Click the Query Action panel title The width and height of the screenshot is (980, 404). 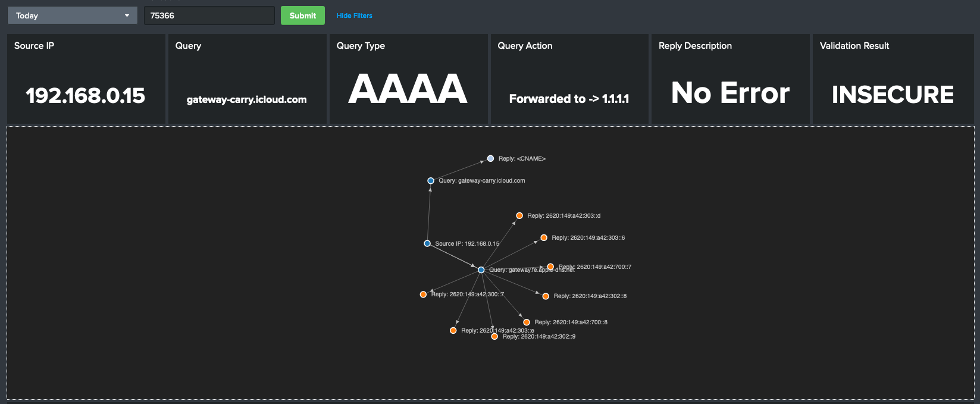point(525,46)
